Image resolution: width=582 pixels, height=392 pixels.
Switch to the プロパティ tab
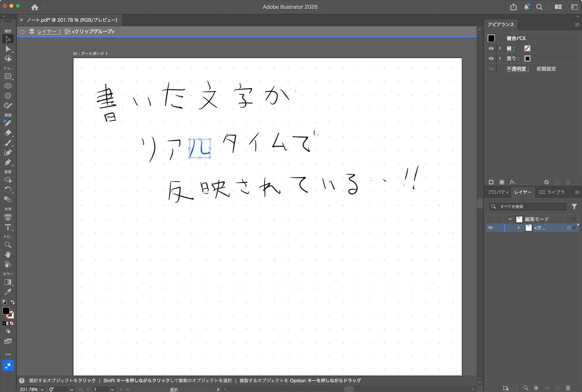pyautogui.click(x=498, y=193)
